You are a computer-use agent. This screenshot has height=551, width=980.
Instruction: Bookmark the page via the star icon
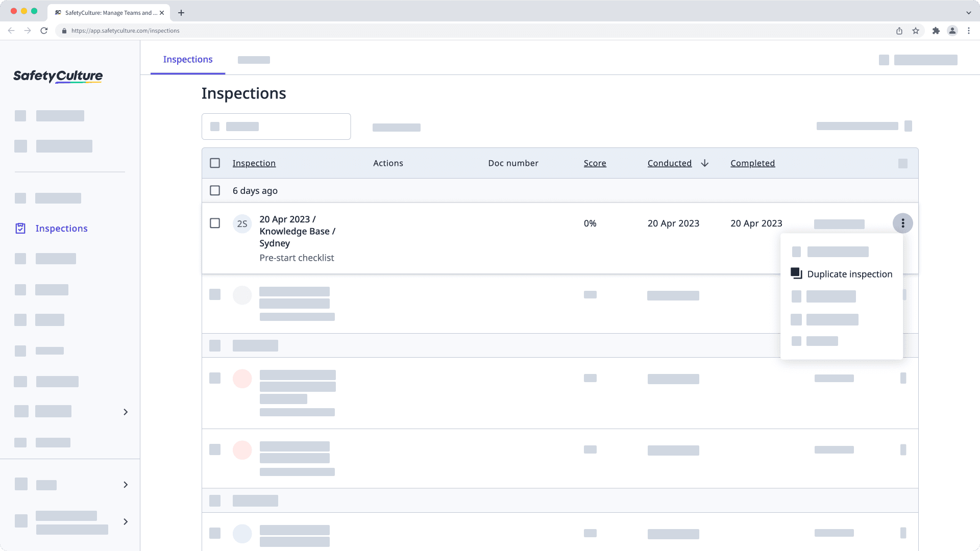[914, 31]
